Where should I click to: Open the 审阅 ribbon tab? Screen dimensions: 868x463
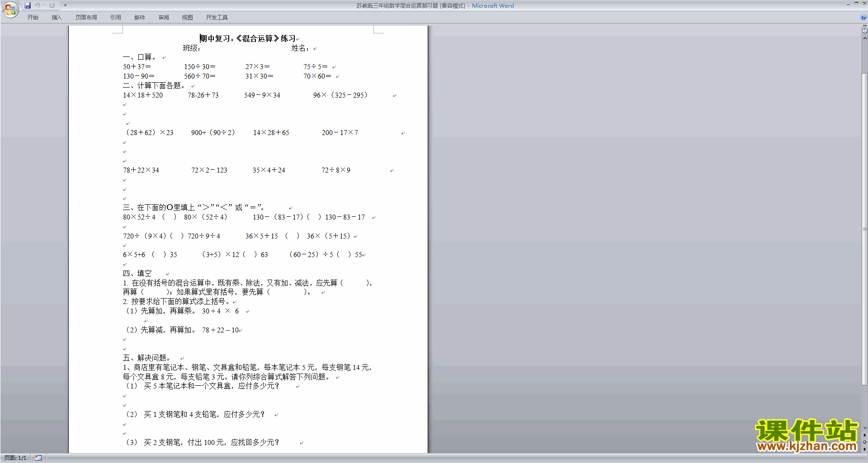pyautogui.click(x=164, y=17)
